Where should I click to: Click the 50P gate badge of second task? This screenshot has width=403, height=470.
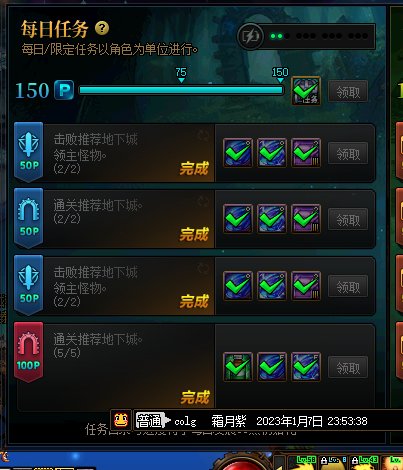click(29, 218)
